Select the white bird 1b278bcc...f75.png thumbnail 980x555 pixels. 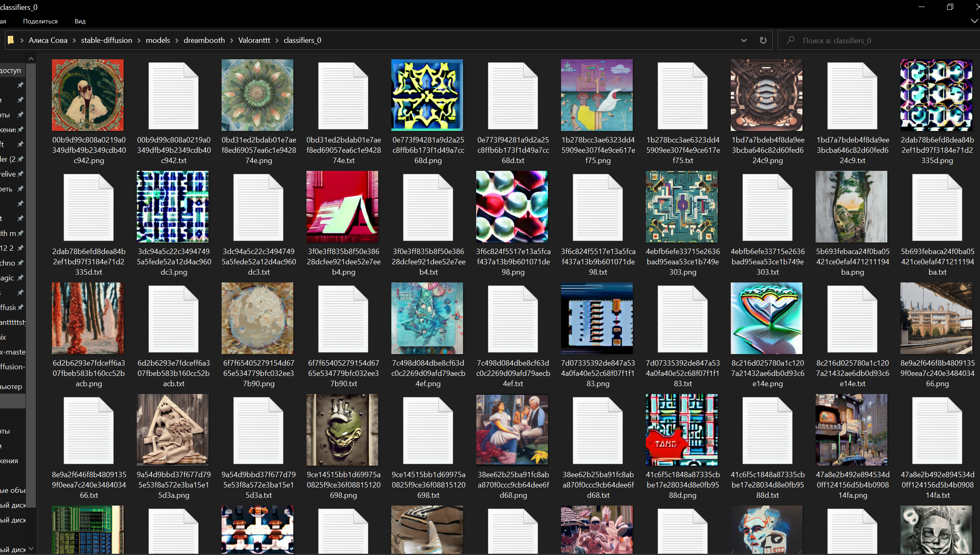[596, 95]
